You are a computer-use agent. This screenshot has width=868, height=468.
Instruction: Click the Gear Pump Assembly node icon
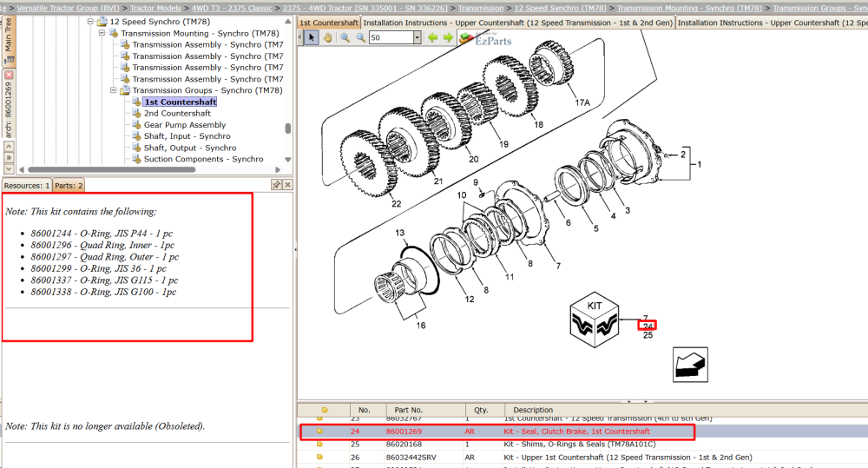[137, 125]
